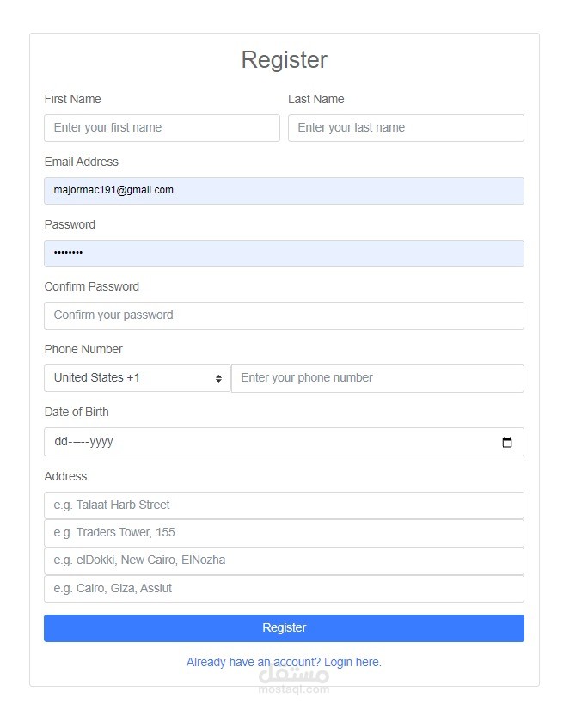Click the Register page heading
The width and height of the screenshot is (588, 710).
tap(284, 60)
